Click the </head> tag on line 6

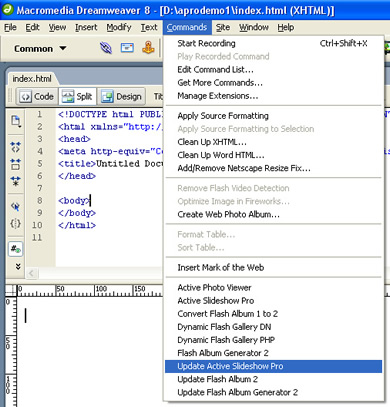point(77,176)
